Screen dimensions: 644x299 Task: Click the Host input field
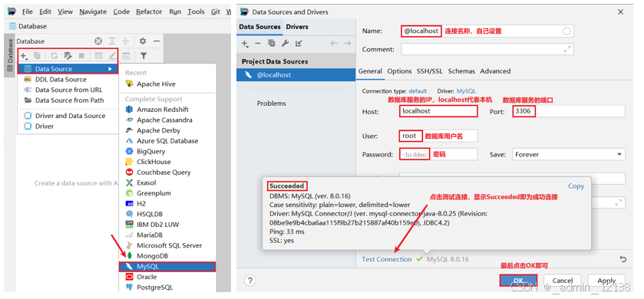pyautogui.click(x=438, y=111)
